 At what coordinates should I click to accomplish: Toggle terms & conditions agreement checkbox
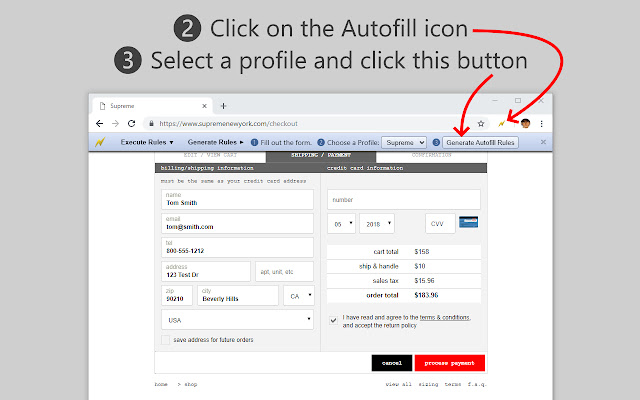click(333, 320)
